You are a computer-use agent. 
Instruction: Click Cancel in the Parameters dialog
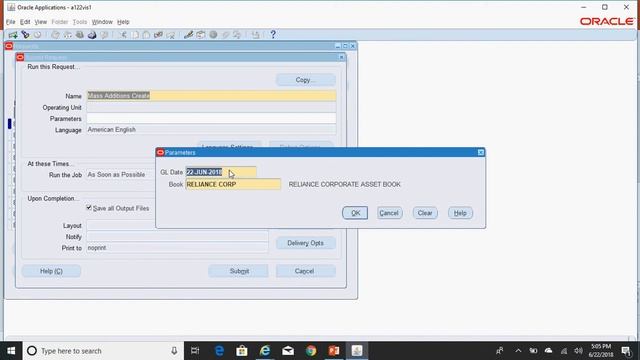click(389, 213)
